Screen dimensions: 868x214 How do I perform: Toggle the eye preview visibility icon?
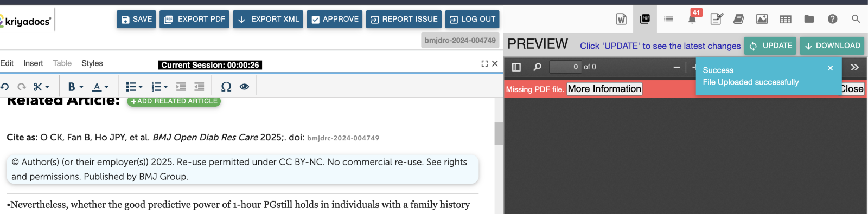tap(245, 87)
